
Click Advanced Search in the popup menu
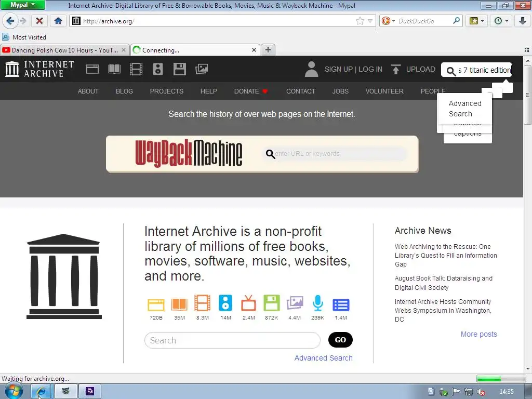(465, 109)
